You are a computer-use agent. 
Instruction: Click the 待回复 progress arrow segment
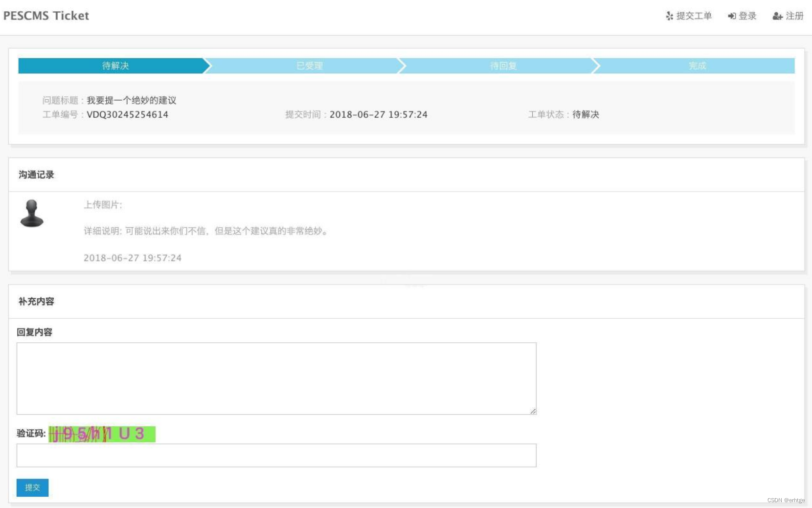pyautogui.click(x=503, y=66)
